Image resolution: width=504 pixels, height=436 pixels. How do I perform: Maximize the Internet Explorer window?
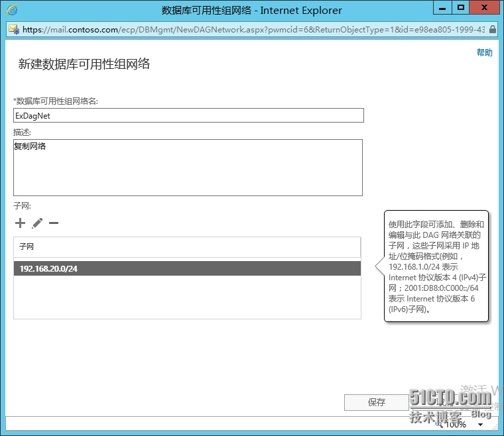pos(460,9)
